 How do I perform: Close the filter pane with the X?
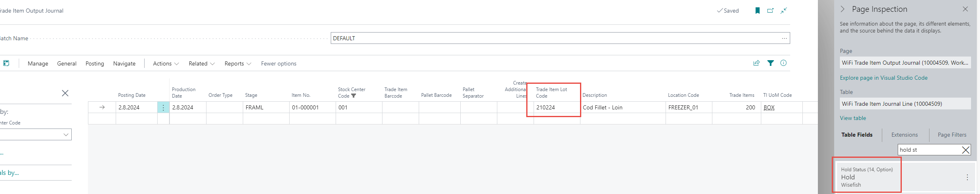tap(65, 93)
